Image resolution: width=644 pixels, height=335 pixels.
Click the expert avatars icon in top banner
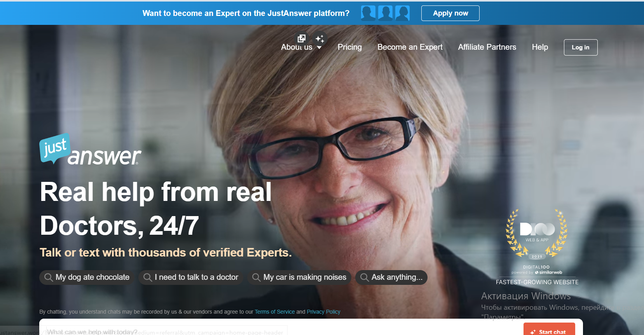[385, 13]
